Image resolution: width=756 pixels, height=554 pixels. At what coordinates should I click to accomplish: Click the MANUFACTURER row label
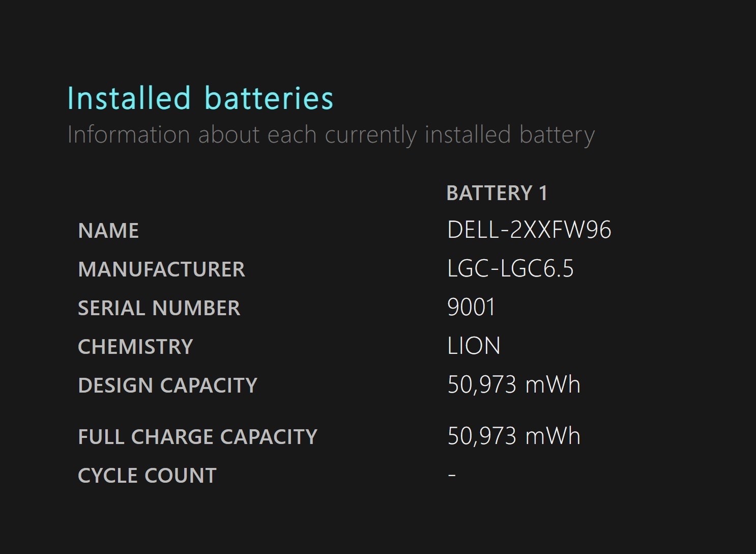[x=161, y=269]
